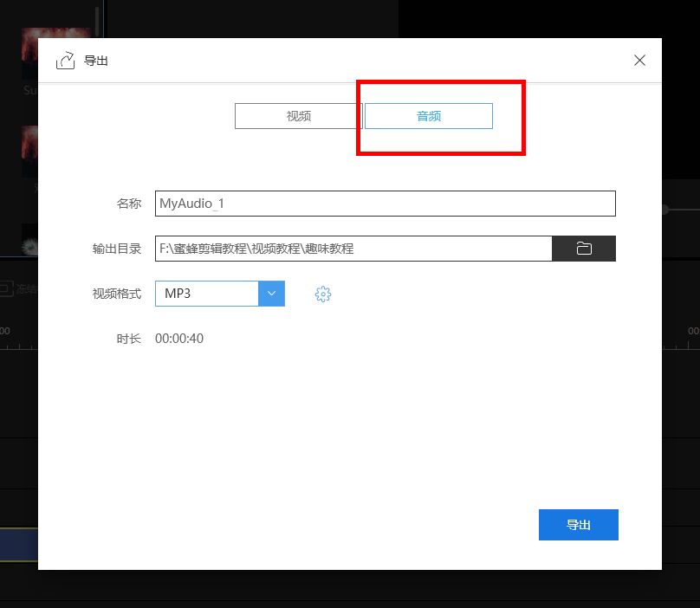Click the blue 导出 button

pyautogui.click(x=579, y=525)
